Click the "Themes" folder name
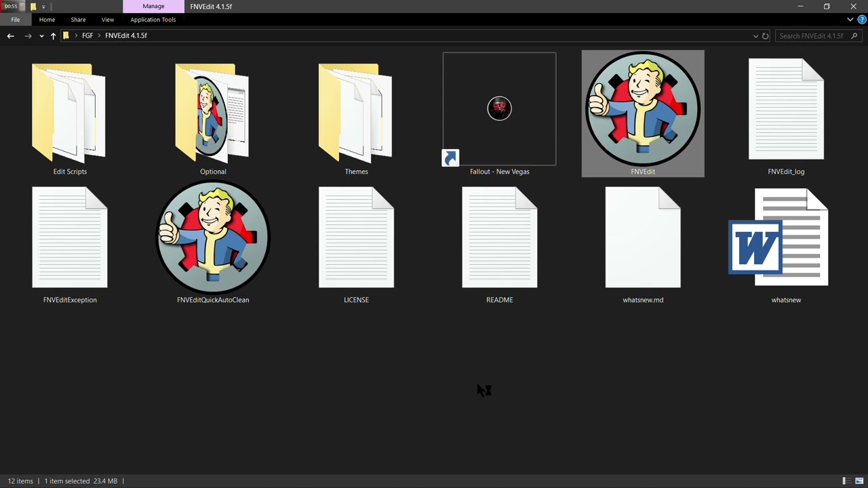868x488 pixels. coord(356,171)
